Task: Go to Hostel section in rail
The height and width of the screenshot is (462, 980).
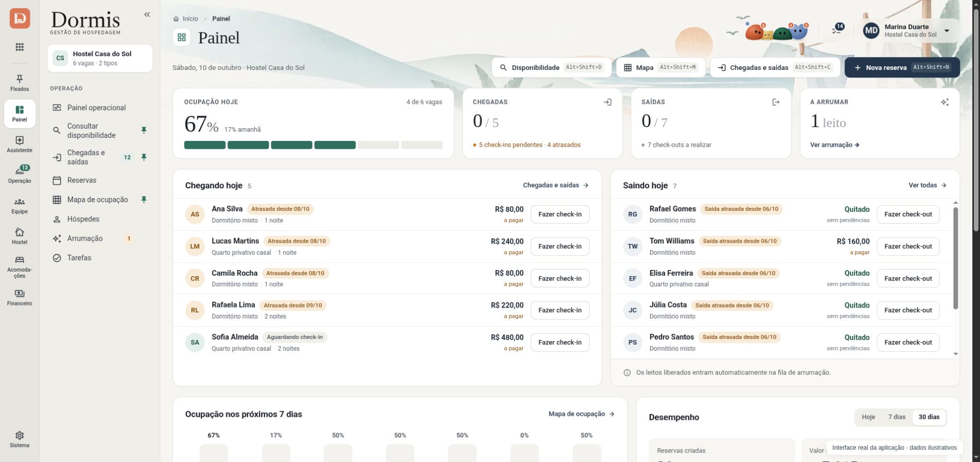Action: 20,236
